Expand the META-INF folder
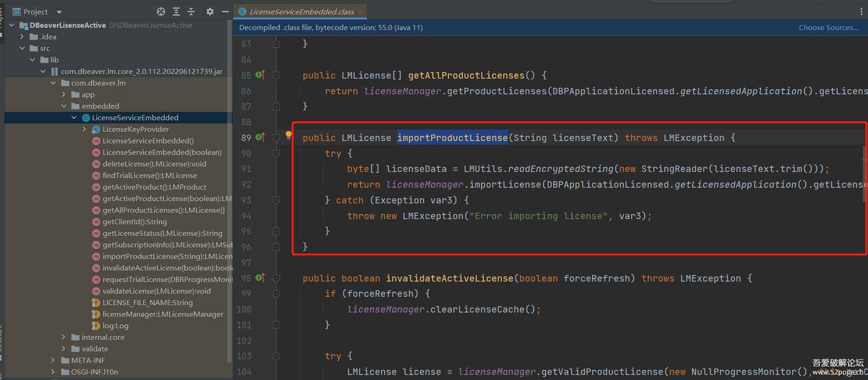Screen dimensions: 868x380 coord(53,360)
